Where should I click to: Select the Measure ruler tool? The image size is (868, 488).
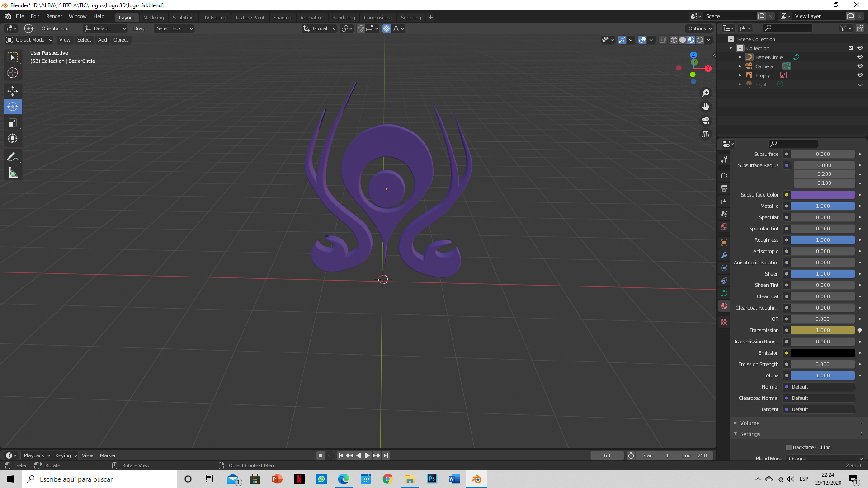click(x=13, y=173)
